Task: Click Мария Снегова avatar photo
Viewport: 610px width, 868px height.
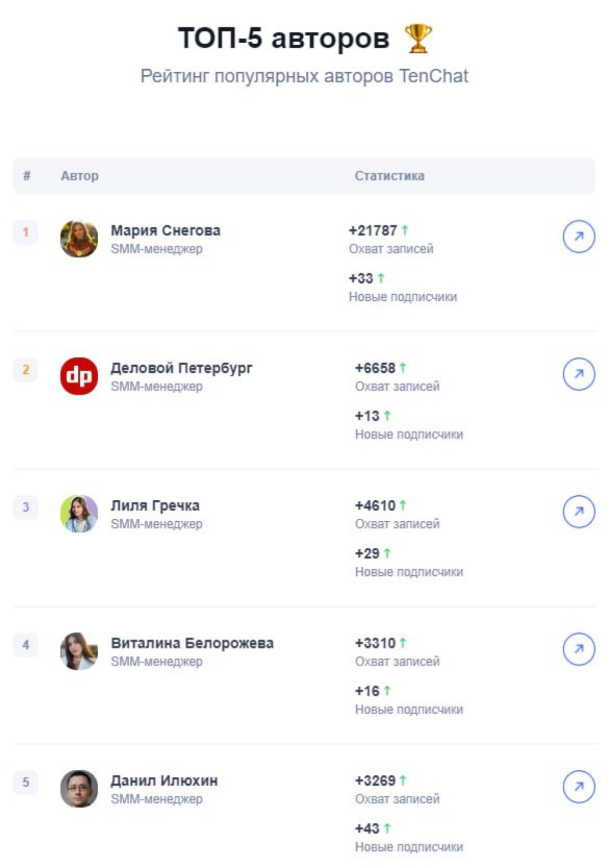Action: pyautogui.click(x=79, y=239)
